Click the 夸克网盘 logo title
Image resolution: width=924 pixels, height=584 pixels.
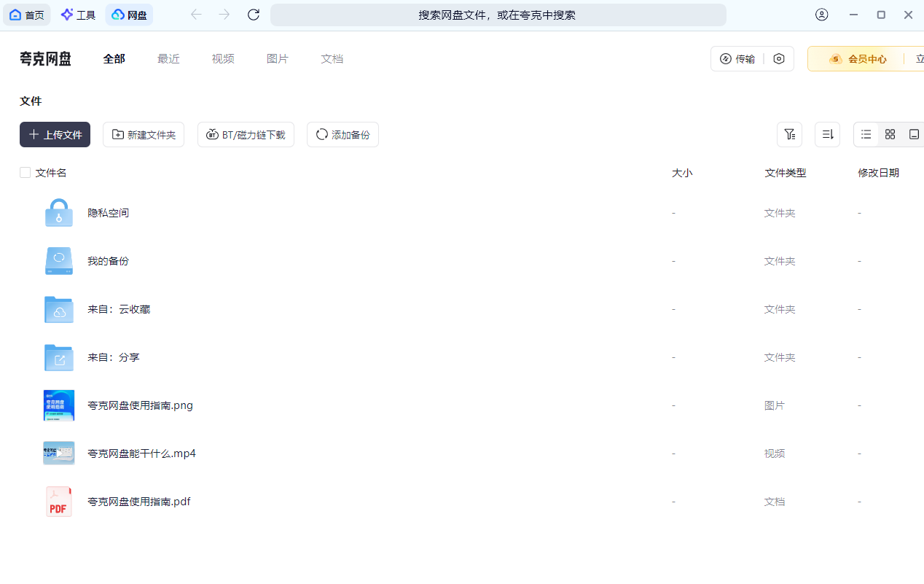tap(45, 59)
